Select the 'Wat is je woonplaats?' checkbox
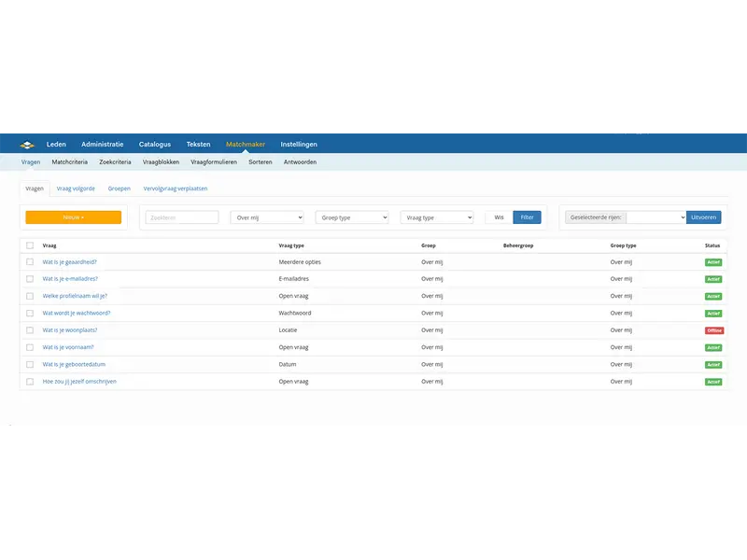 coord(30,330)
